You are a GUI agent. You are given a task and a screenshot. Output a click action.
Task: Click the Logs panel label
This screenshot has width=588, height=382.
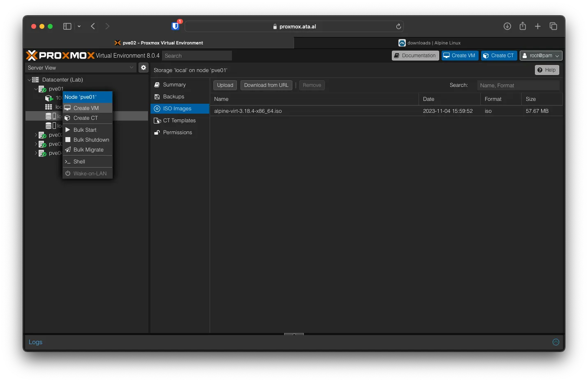(x=35, y=342)
